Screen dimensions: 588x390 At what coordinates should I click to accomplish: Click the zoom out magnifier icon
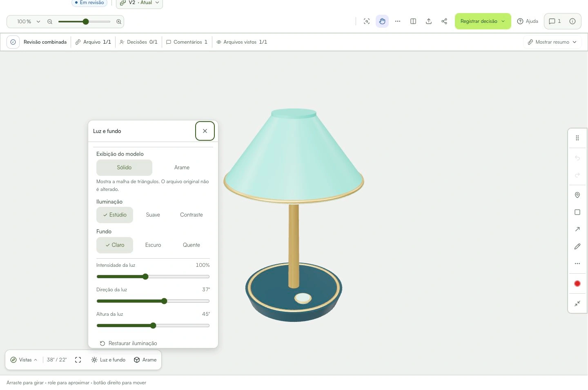pyautogui.click(x=50, y=22)
